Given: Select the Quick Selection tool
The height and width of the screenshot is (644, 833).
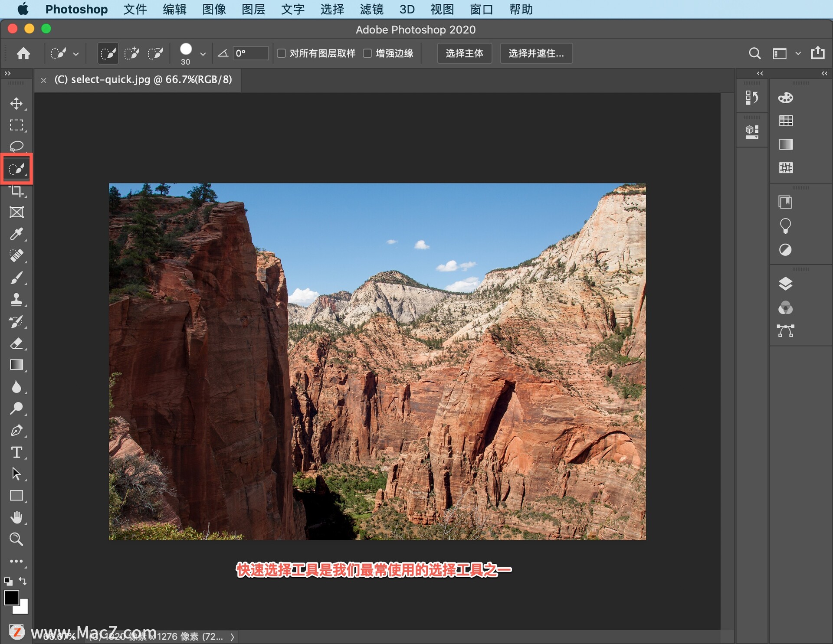Looking at the screenshot, I should [16, 168].
